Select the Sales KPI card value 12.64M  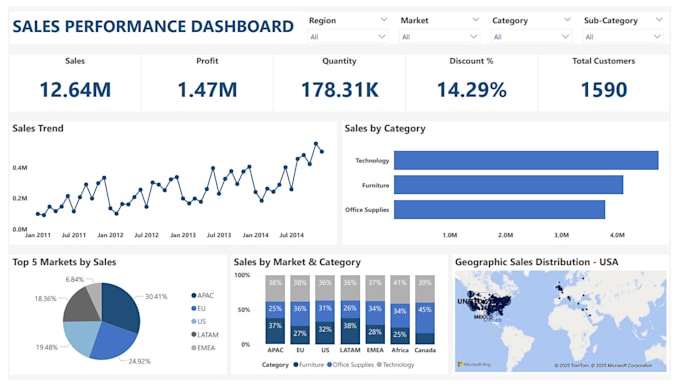point(75,90)
